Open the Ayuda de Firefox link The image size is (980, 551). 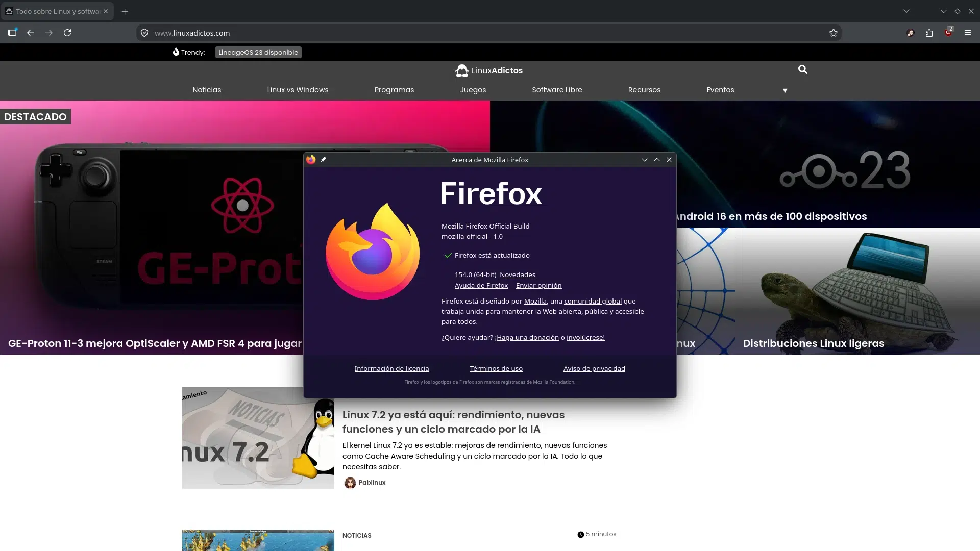[x=481, y=285]
